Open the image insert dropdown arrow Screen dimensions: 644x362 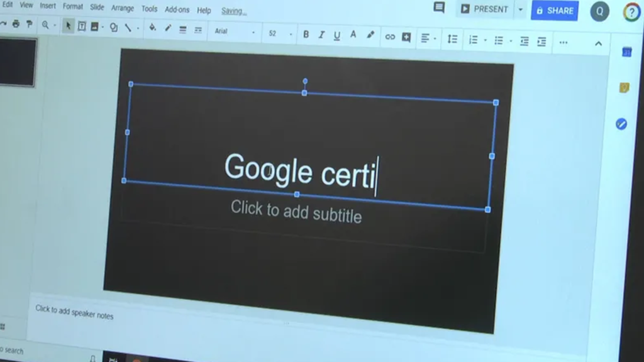[x=103, y=28]
